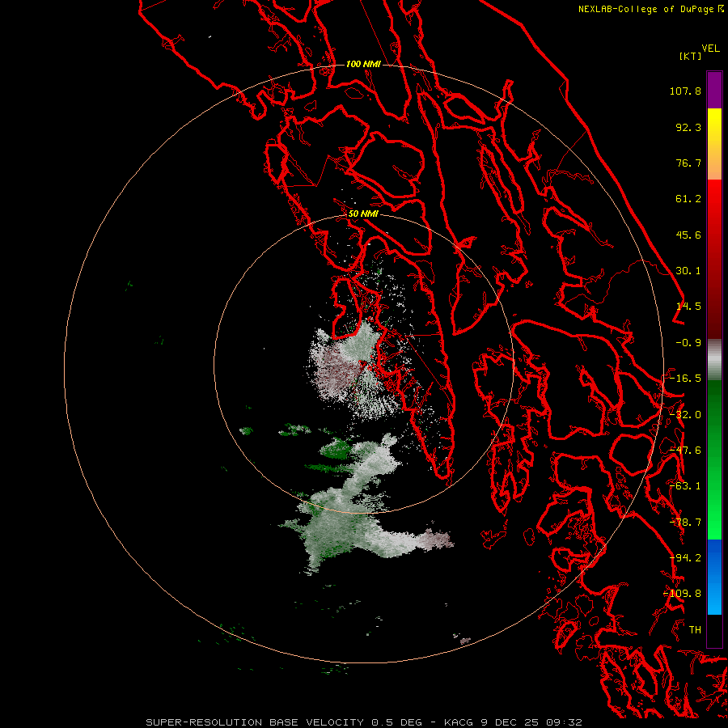Click the -32.0 scale value
Screen dimensions: 728x728
tap(685, 415)
